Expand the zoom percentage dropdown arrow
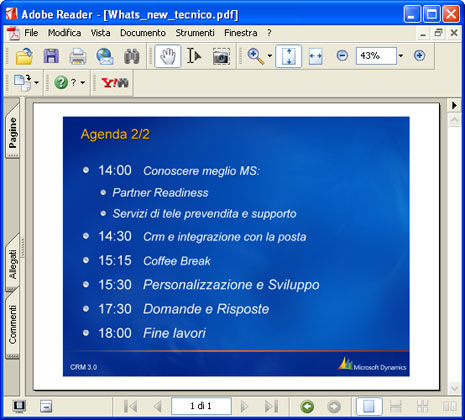Viewport: 465px width, 420px height. (x=401, y=56)
